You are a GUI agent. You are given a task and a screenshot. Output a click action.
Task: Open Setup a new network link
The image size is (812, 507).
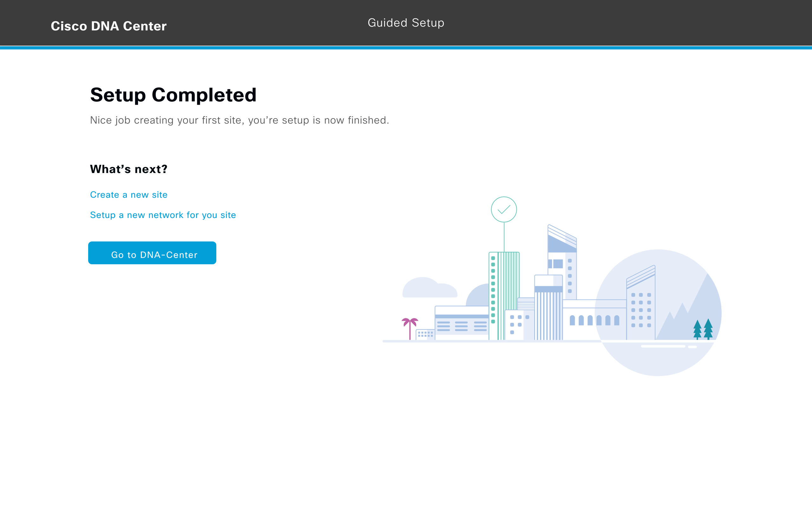(x=163, y=215)
